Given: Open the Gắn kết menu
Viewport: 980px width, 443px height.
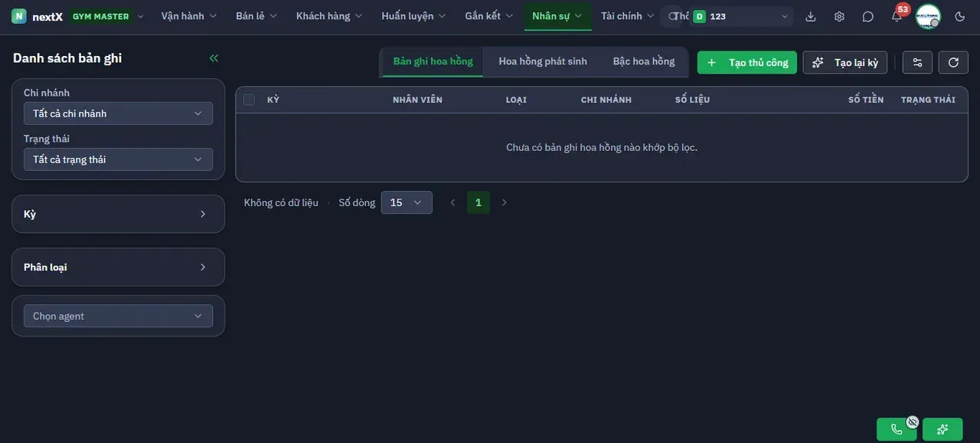Looking at the screenshot, I should click(x=489, y=16).
